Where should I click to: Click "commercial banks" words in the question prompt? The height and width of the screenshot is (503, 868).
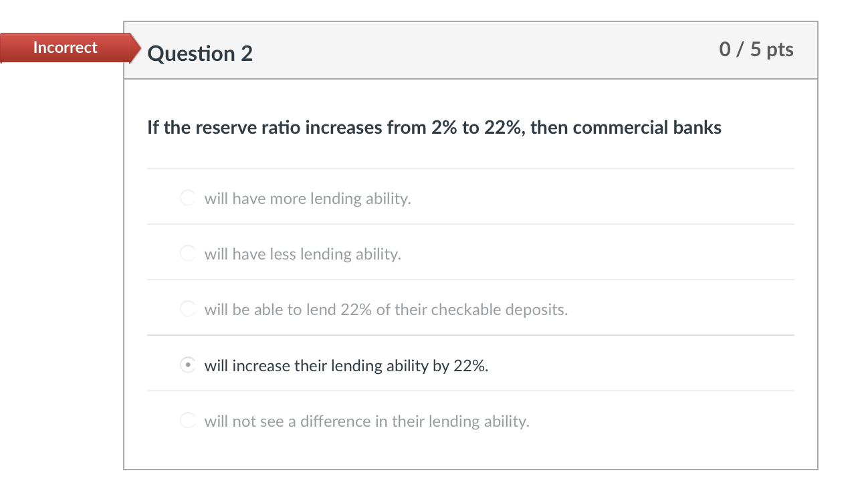(x=647, y=128)
